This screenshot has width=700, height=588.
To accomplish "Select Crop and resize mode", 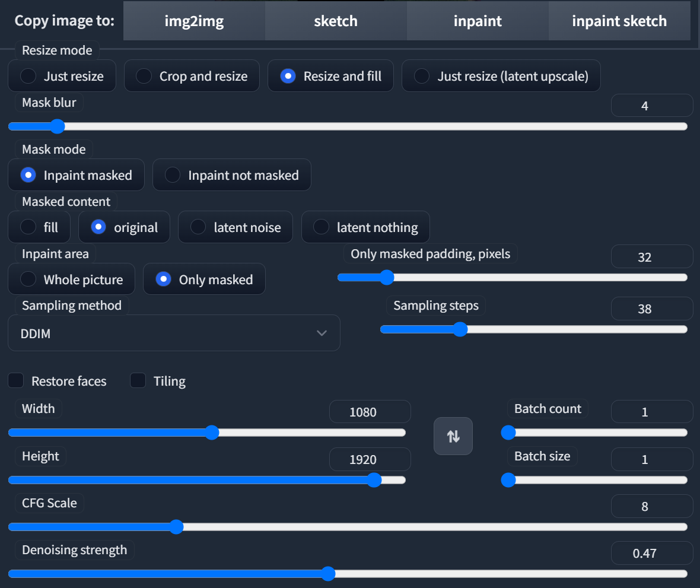I will (x=192, y=76).
